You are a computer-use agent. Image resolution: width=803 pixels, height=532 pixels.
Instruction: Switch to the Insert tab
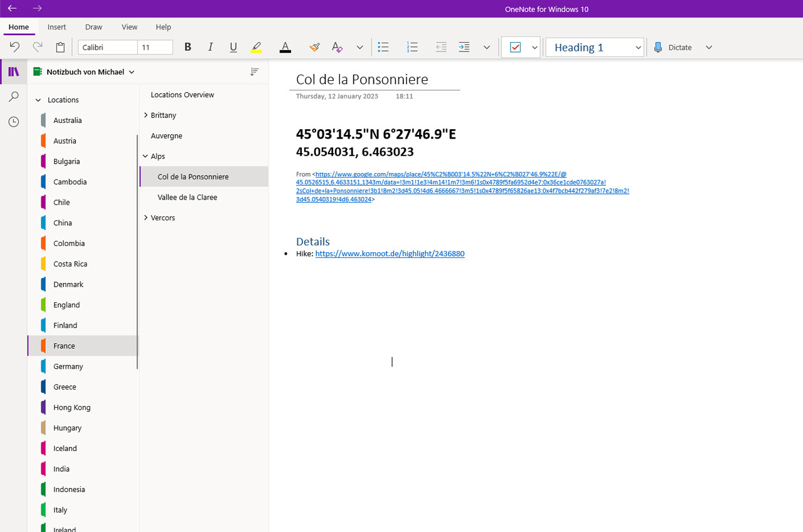coord(57,27)
